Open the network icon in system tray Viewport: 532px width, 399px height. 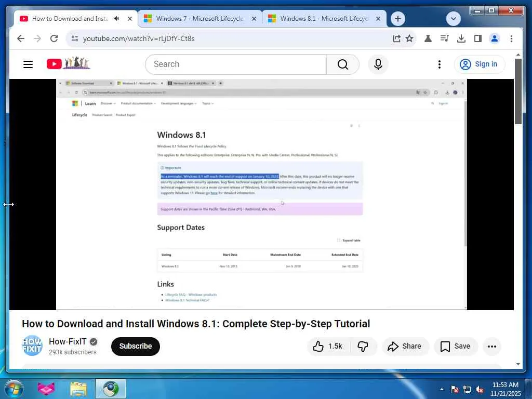[467, 389]
